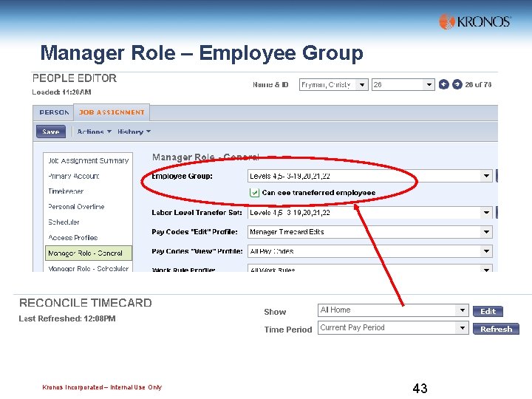The height and width of the screenshot is (399, 532).
Task: Switch to the Job Assignment tab
Action: [x=112, y=112]
